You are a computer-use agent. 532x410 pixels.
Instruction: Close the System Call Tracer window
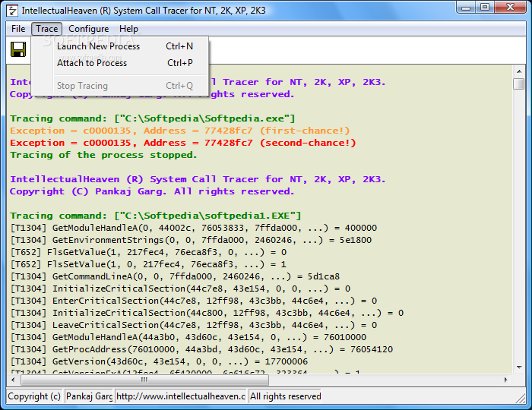510,8
